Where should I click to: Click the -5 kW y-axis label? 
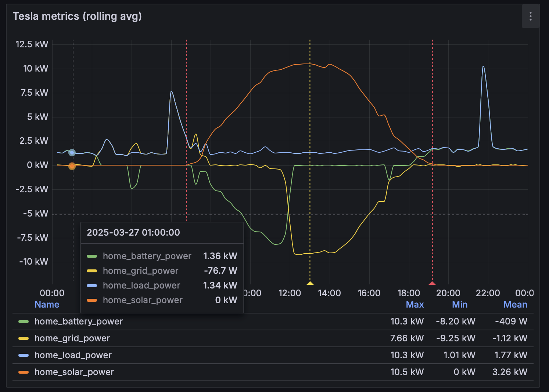click(36, 214)
